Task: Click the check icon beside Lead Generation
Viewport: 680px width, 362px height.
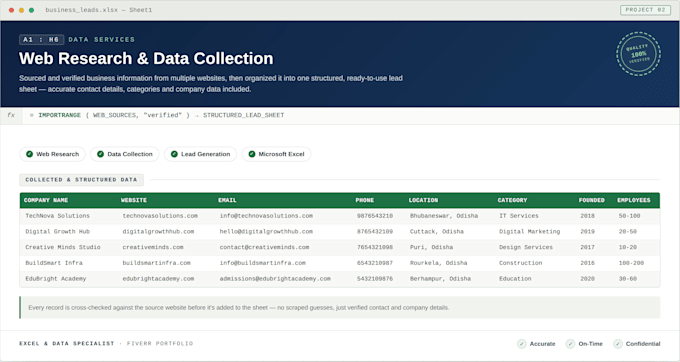Action: [x=174, y=154]
